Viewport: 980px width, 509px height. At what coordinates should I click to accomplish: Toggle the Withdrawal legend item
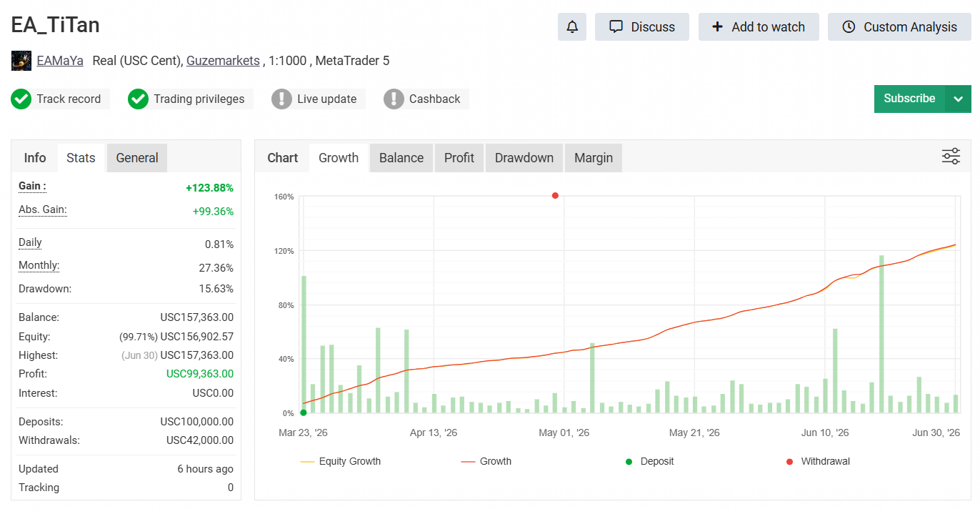[x=818, y=462]
